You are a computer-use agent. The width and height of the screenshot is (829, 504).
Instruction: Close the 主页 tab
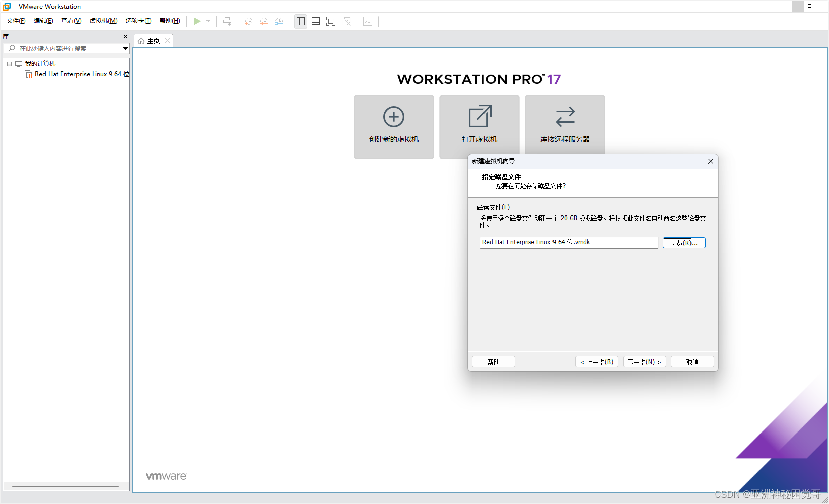click(168, 41)
